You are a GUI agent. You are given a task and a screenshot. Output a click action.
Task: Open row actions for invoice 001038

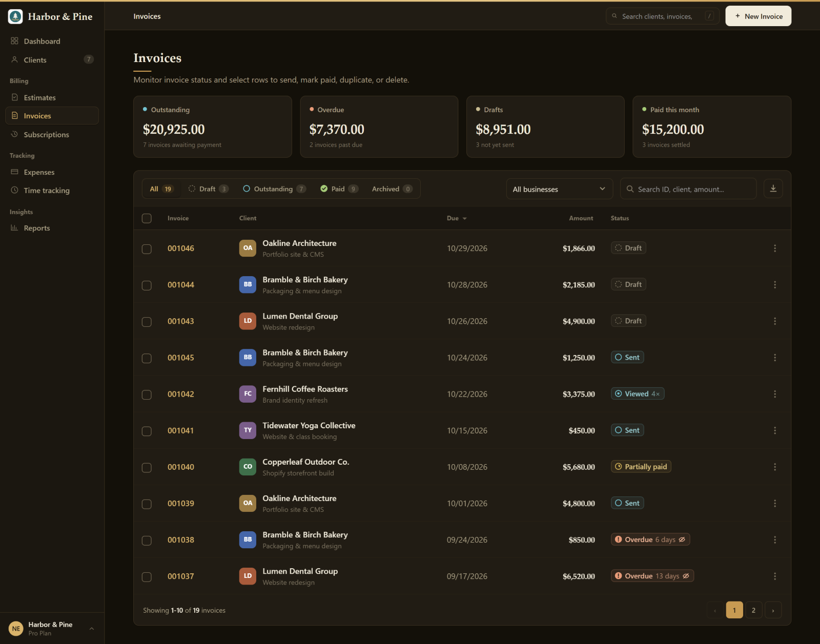pyautogui.click(x=775, y=540)
